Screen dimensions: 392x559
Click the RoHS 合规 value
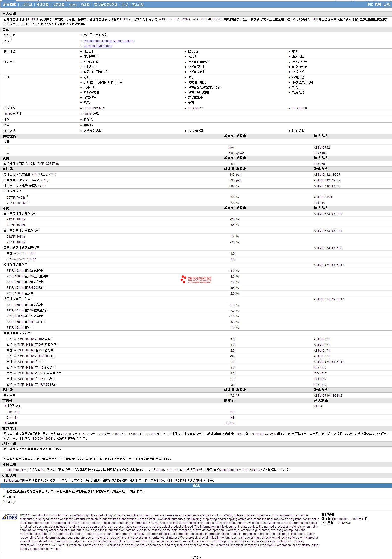tap(91, 114)
